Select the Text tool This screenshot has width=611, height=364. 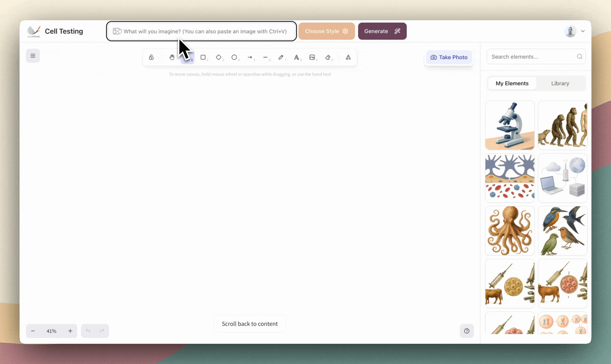(297, 57)
